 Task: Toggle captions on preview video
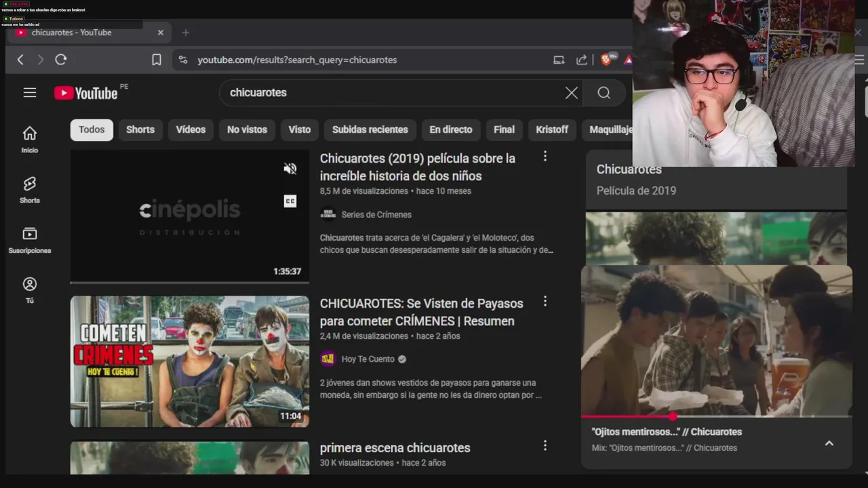(x=290, y=201)
